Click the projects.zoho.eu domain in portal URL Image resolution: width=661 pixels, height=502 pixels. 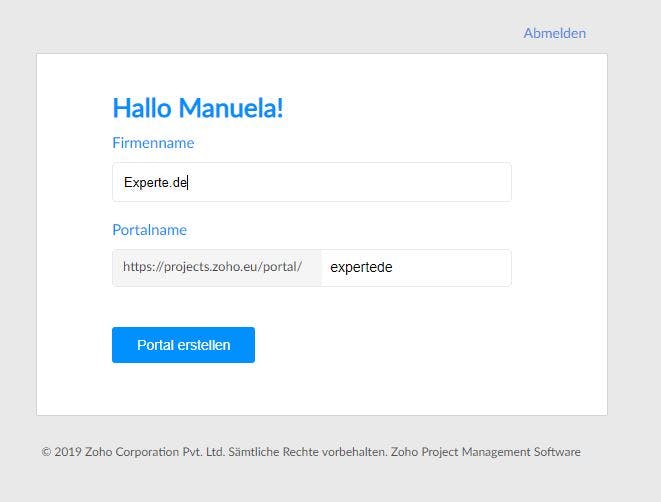click(x=211, y=267)
